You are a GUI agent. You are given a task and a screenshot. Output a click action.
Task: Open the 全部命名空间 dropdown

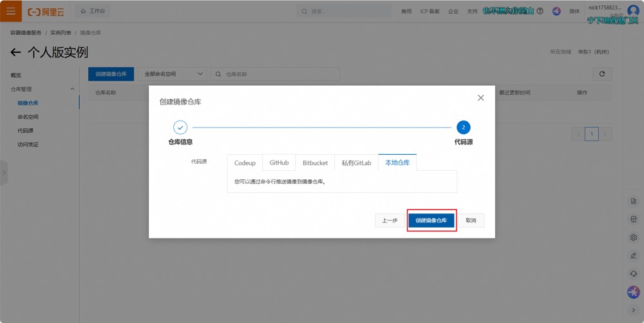(x=172, y=74)
